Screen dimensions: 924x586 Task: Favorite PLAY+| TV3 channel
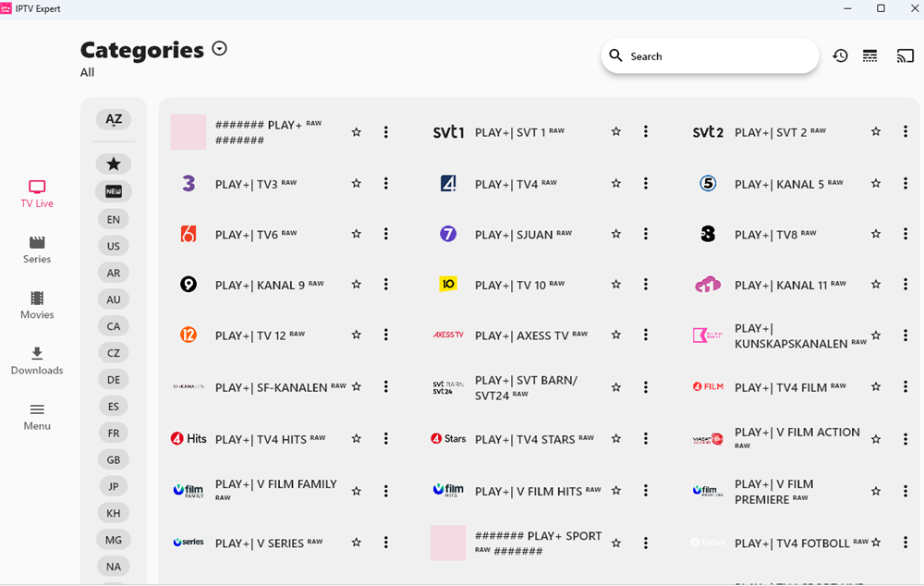pyautogui.click(x=356, y=183)
